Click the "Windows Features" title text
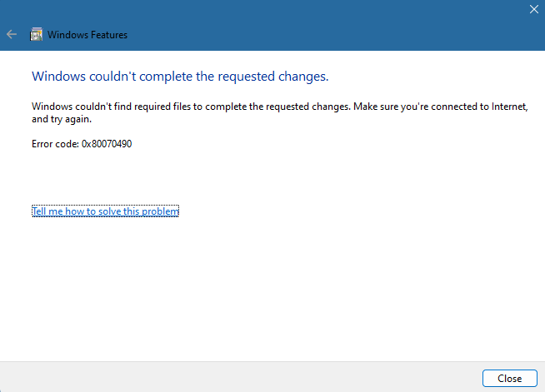This screenshot has width=545, height=392. tap(87, 35)
